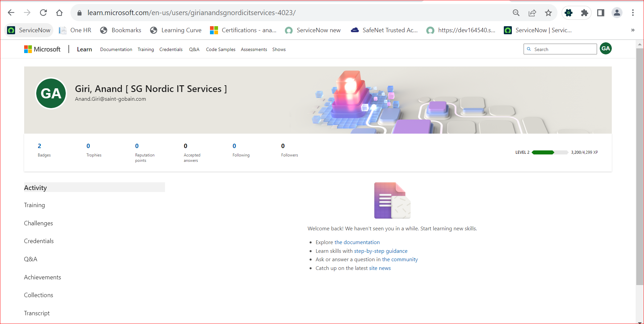Open the Extensions puzzle menu
This screenshot has width=644, height=324.
click(585, 13)
